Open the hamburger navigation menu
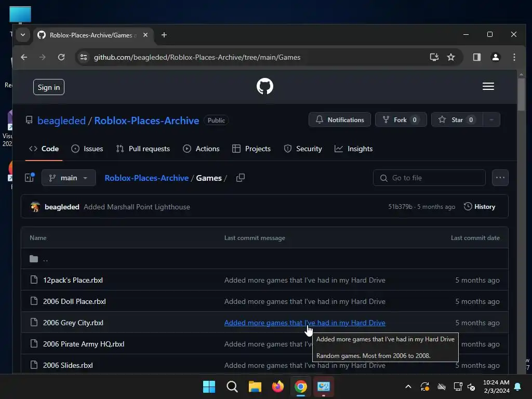Image resolution: width=532 pixels, height=399 pixels. coord(488,86)
